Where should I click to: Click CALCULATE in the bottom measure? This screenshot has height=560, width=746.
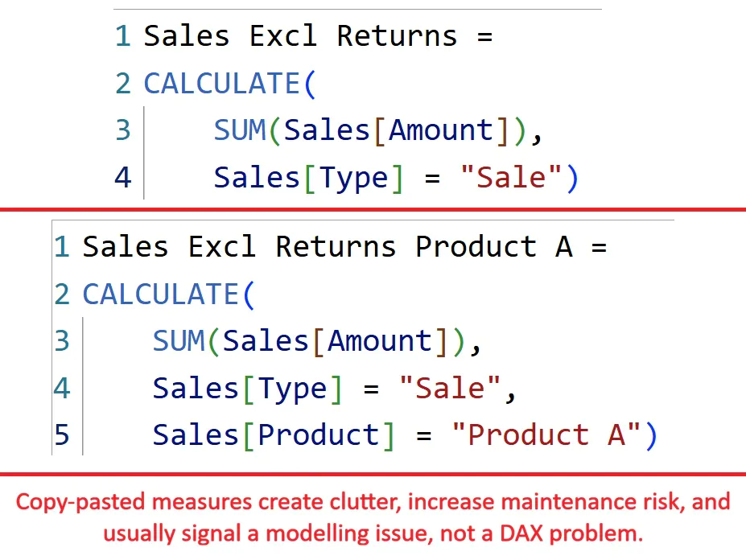click(x=159, y=294)
